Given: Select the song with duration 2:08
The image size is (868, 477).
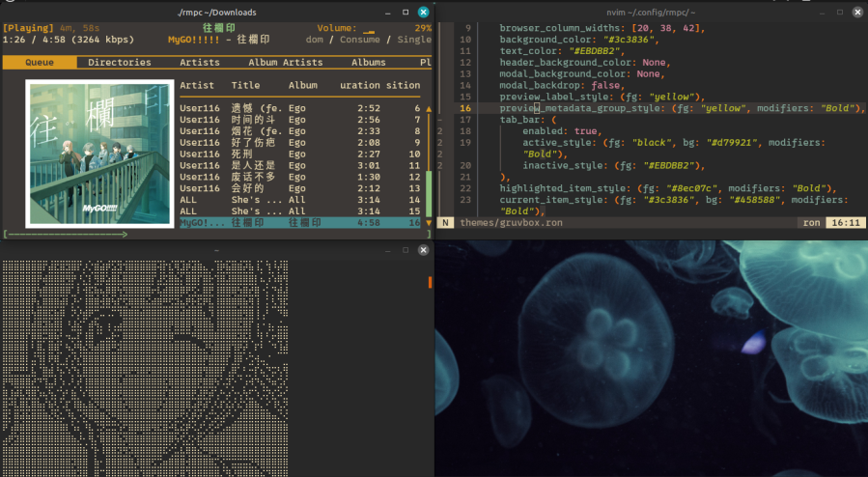Looking at the screenshot, I should (300, 142).
